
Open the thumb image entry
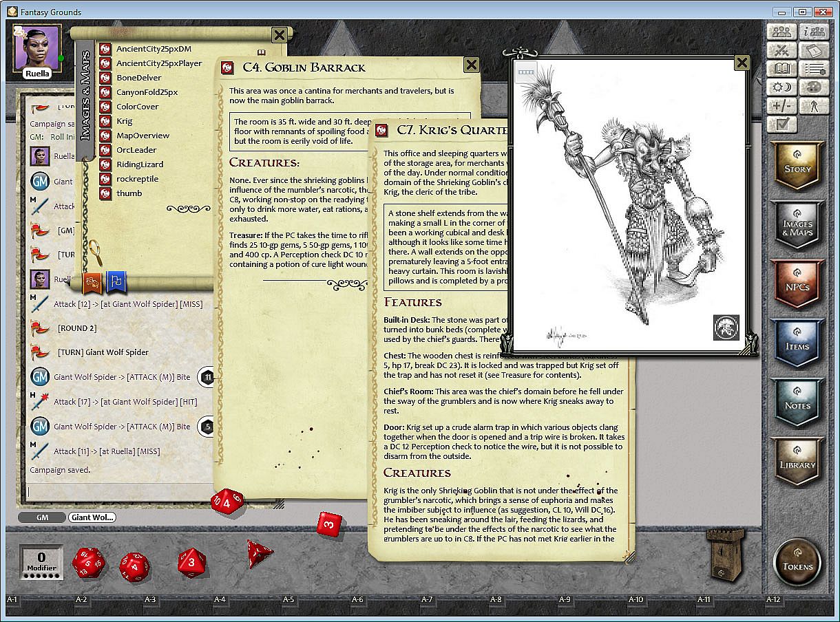click(129, 193)
